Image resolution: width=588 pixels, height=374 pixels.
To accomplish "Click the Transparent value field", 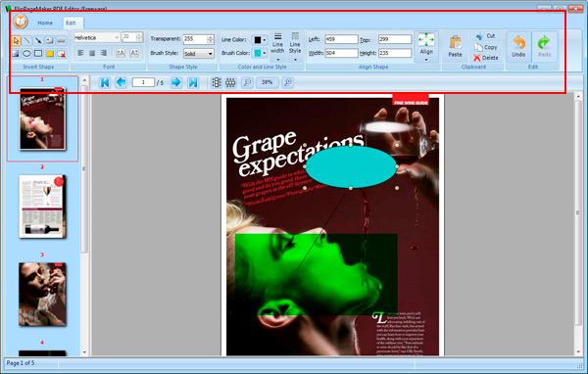I will 195,39.
